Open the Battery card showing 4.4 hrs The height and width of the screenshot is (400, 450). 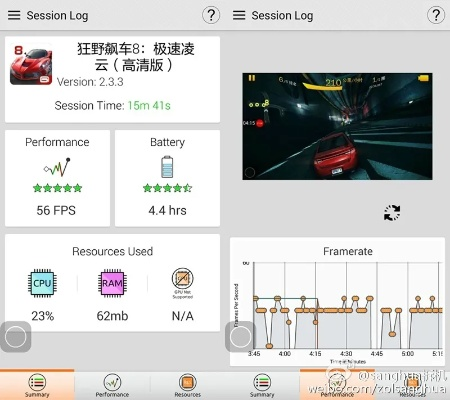pos(167,178)
